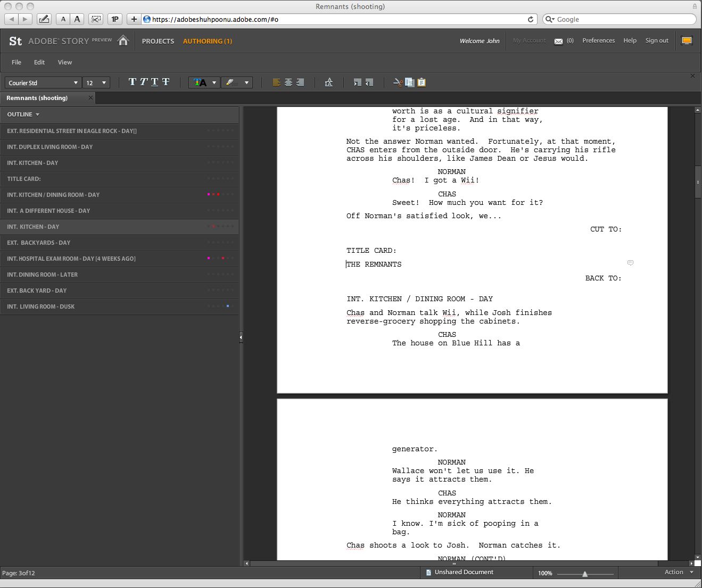
Task: Open the text color dropdown arrow
Action: (214, 83)
